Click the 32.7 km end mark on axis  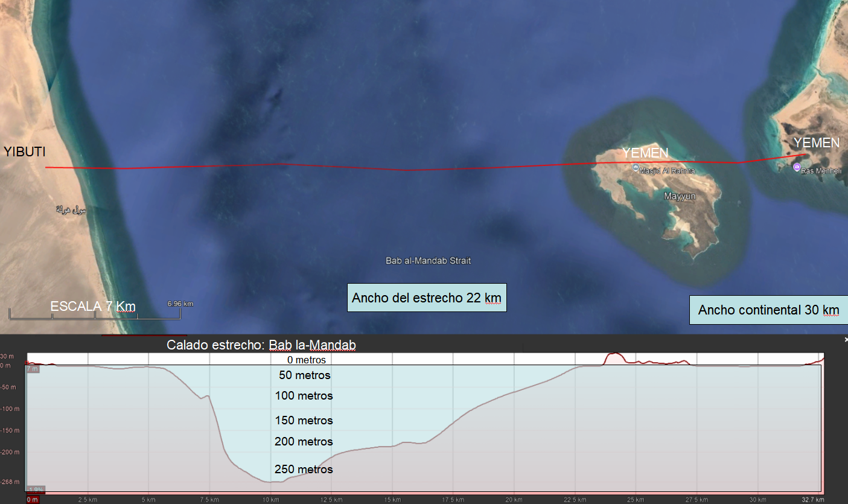click(811, 500)
